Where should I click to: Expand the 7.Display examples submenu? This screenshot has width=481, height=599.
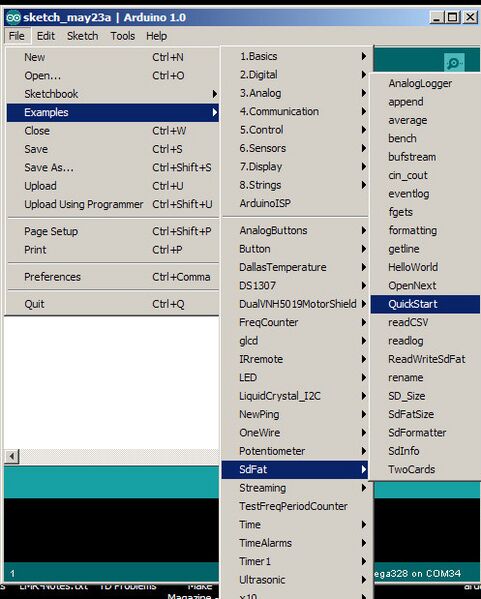[x=295, y=167]
